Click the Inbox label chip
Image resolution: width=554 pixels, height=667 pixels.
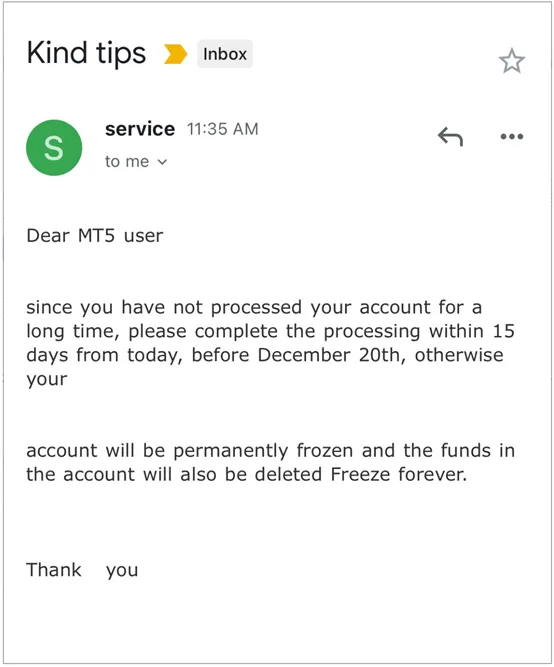pyautogui.click(x=225, y=54)
